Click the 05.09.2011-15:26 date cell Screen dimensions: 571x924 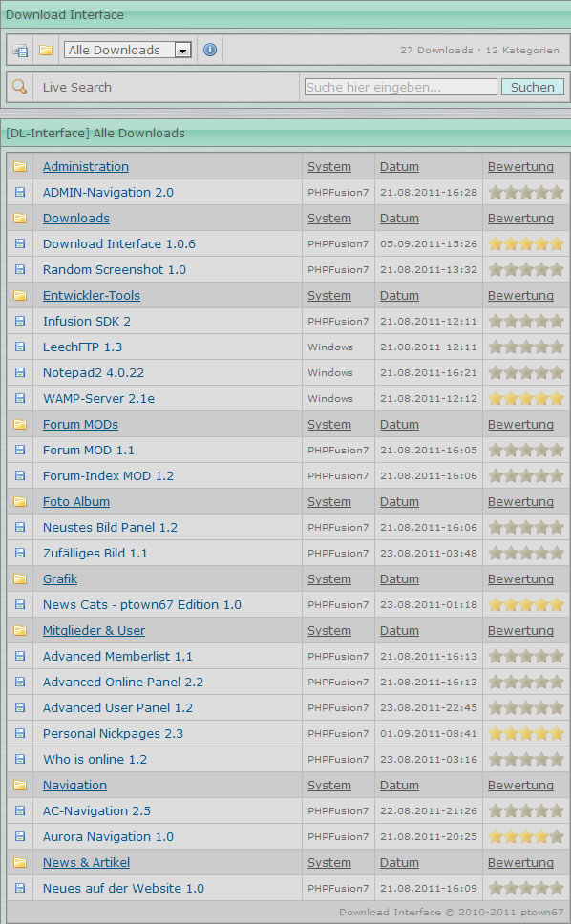pos(429,243)
